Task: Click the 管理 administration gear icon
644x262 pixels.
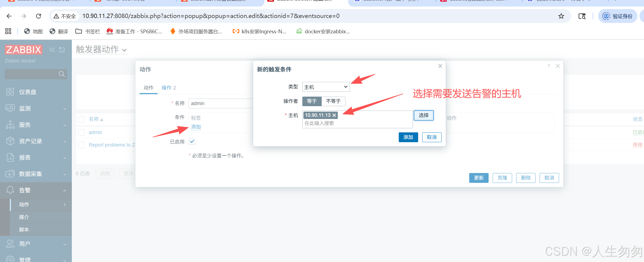Action: [10, 259]
